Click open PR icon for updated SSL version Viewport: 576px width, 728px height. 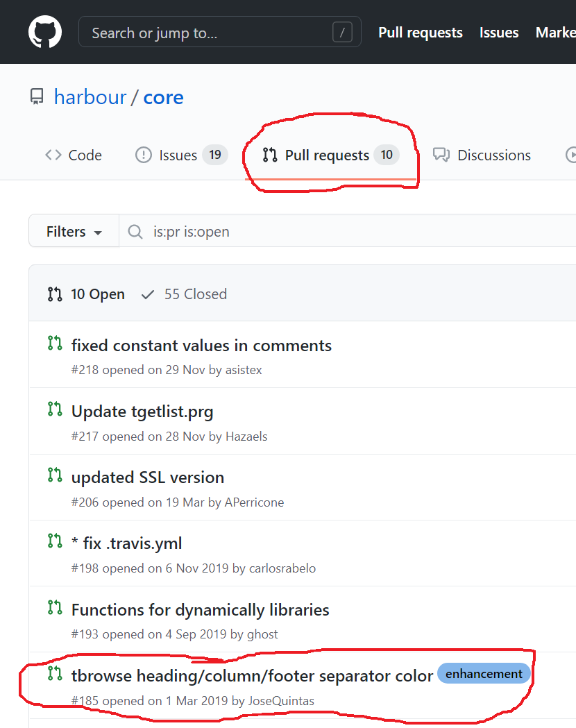click(x=55, y=475)
